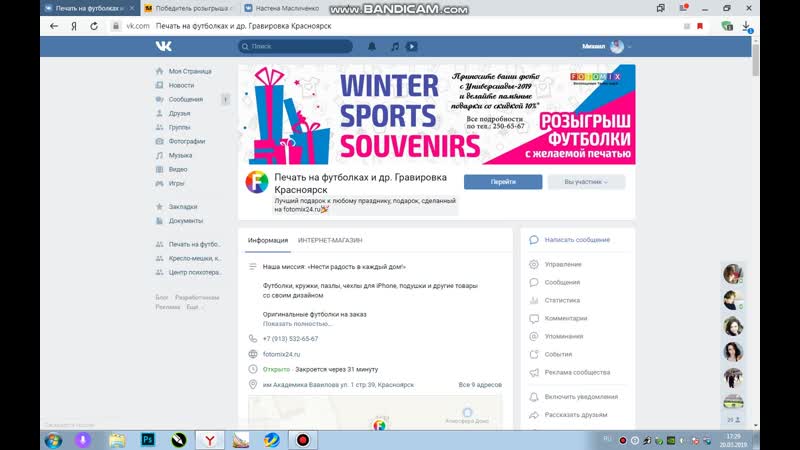Open the file explorer taskbar icon
Screen dimensions: 800x450
(117, 440)
